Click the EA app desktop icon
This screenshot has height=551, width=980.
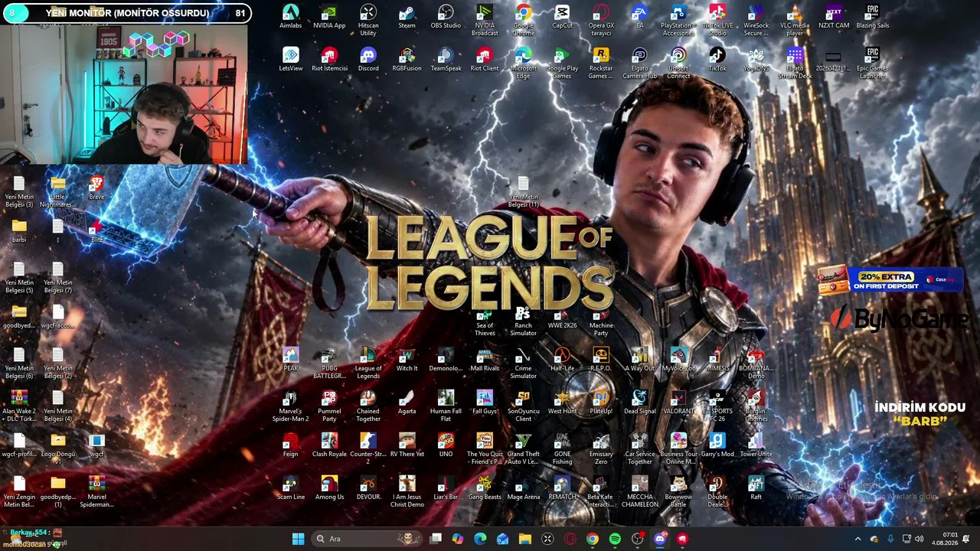click(639, 17)
